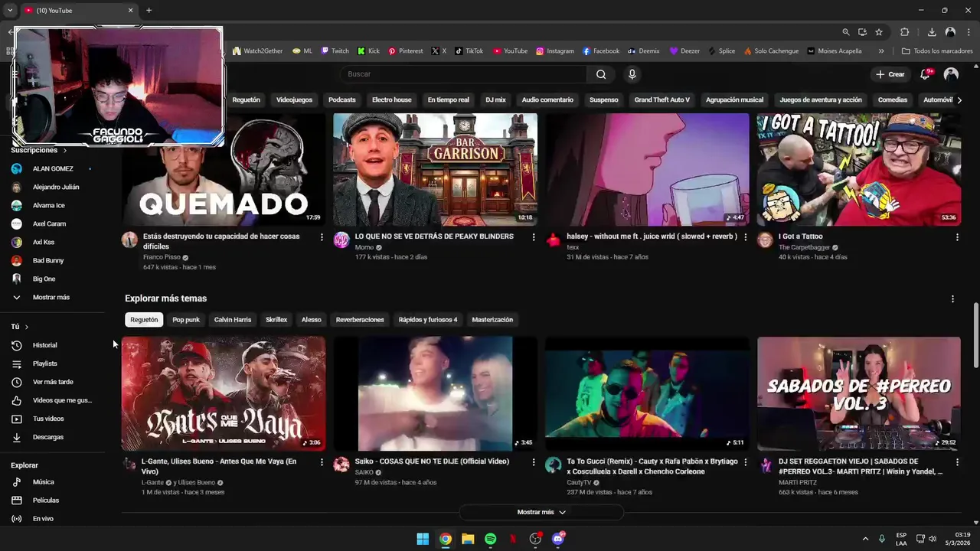Select the Podcasts chip
980x551 pixels.
tap(341, 100)
